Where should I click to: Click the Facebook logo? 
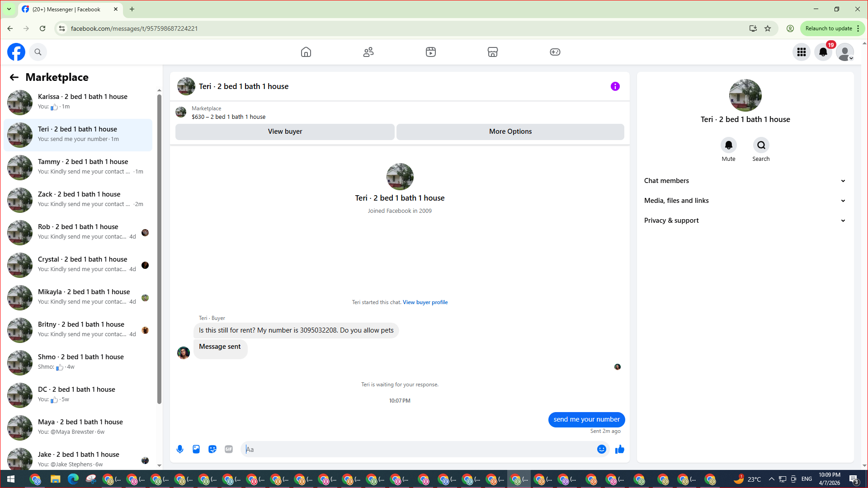click(x=16, y=52)
